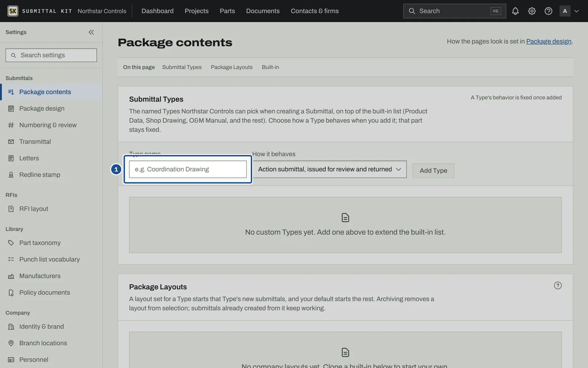Click the Personnel ID card icon
Screen dimensions: 588x368
[x=11, y=360]
